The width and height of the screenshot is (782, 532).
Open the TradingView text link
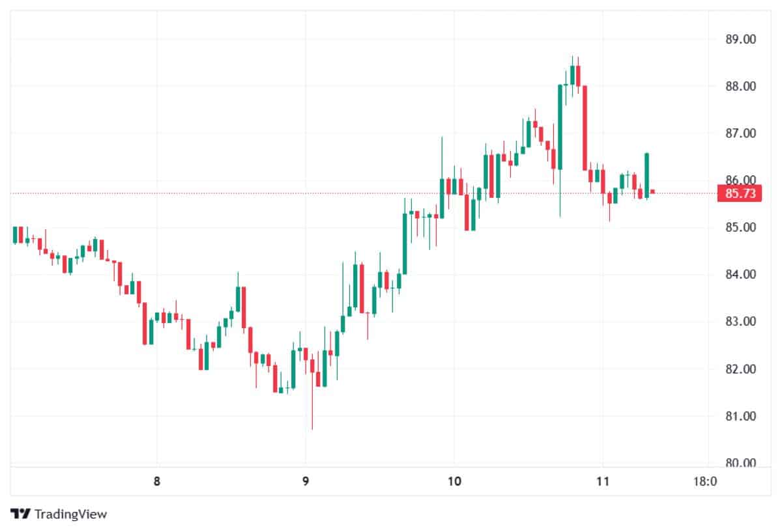(70, 514)
